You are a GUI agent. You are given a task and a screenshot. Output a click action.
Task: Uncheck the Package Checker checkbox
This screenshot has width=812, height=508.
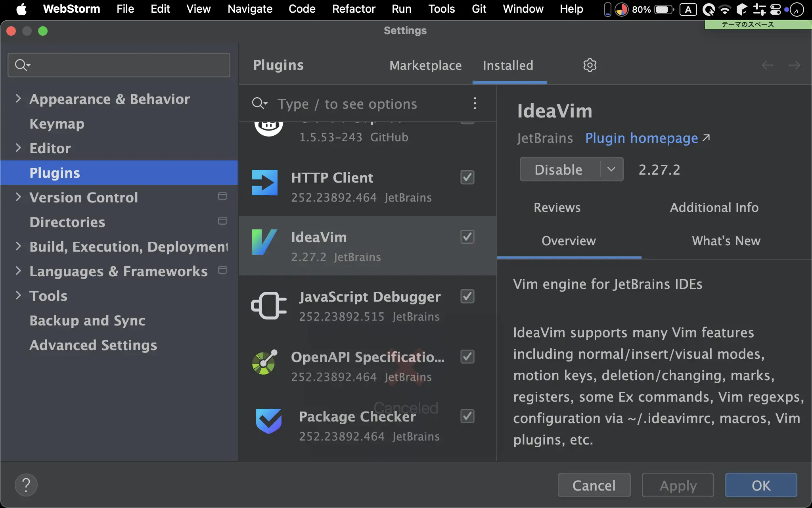467,416
